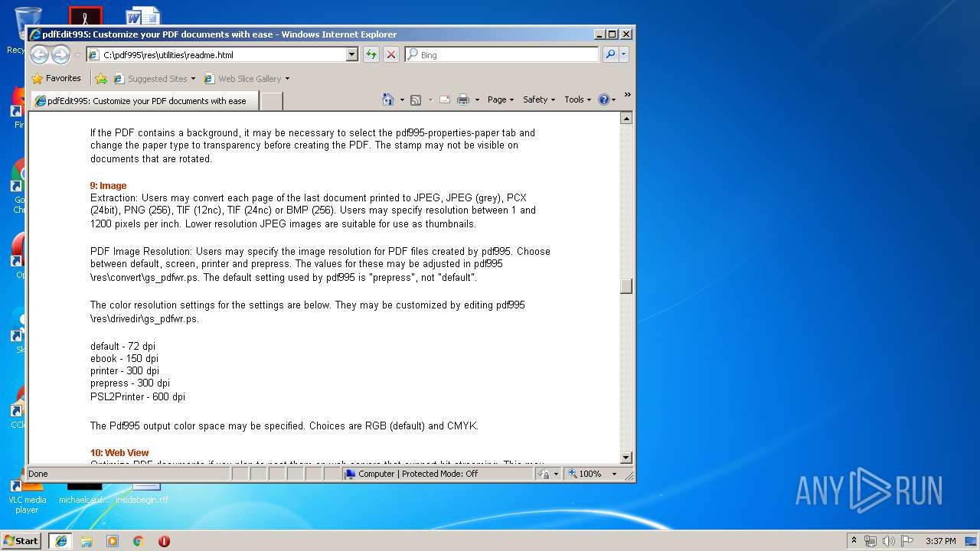This screenshot has height=551, width=980.
Task: Open the 100% zoom level control
Action: [592, 474]
